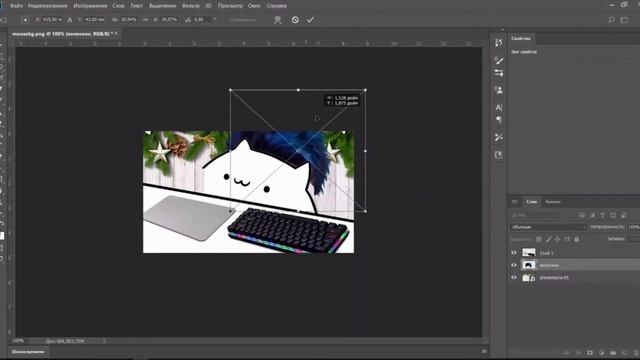Open the status bar info arrow
This screenshot has height=360, width=640.
tap(104, 341)
